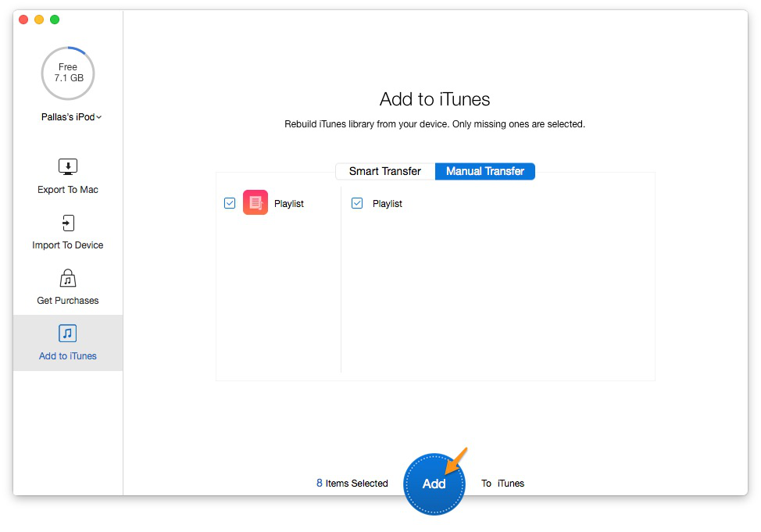Click the To iTunes destination text
761x532 pixels.
point(503,483)
